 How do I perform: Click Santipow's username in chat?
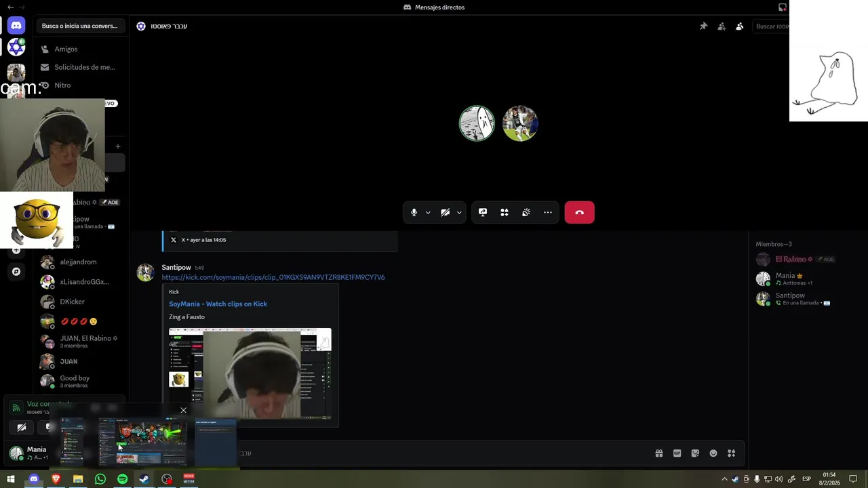tap(176, 268)
